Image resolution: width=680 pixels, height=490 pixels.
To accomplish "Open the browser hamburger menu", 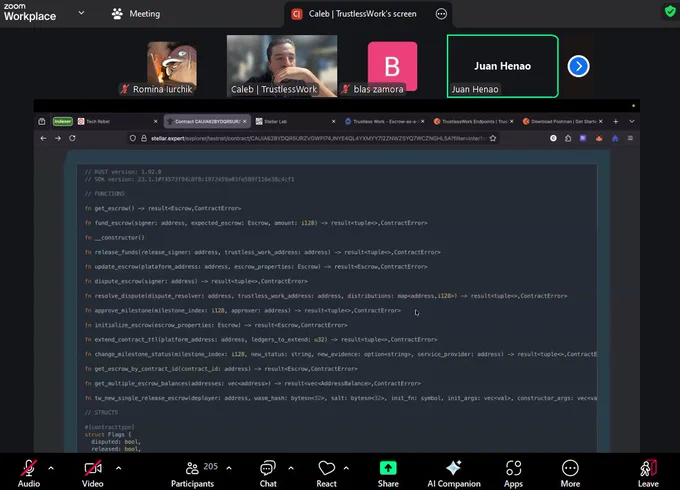I will (630, 138).
